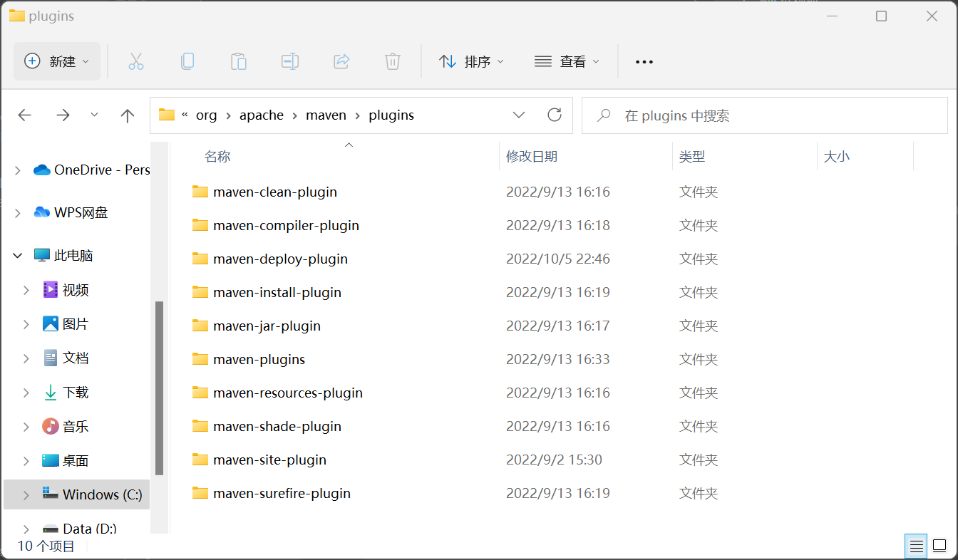Viewport: 958px width, 560px height.
Task: Click the maven-install-plugin folder icon
Action: coord(200,292)
